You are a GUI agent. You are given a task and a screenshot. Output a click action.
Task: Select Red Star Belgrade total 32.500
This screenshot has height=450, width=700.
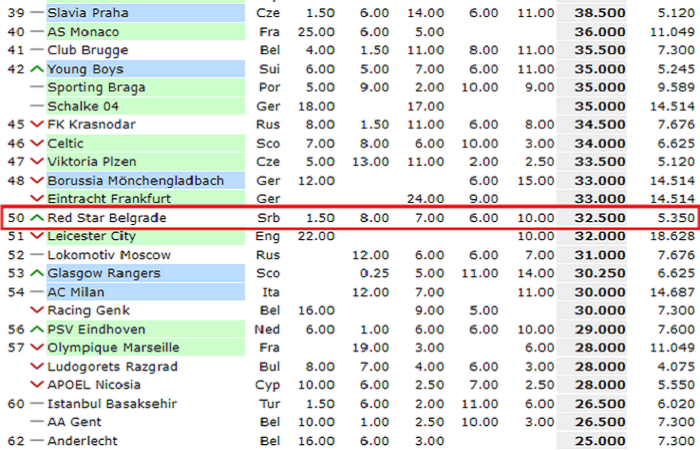click(600, 218)
